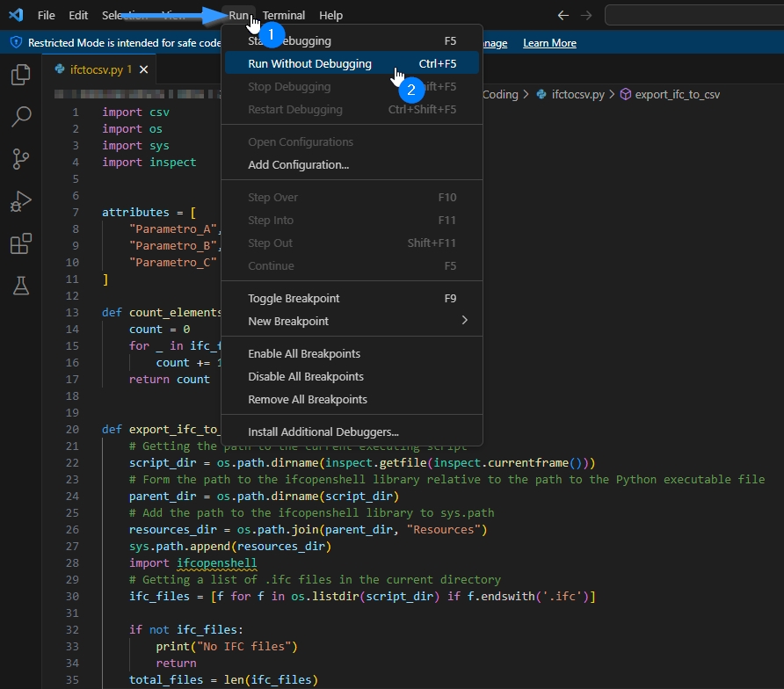Viewport: 784px width, 689px height.
Task: Click the command center search box
Action: pos(694,15)
